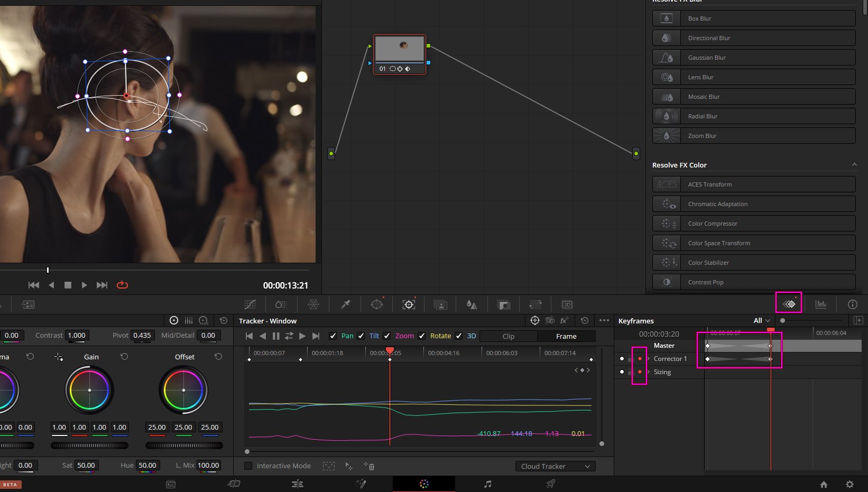Reset all primaries color wheels
This screenshot has height=492, width=868.
pyautogui.click(x=224, y=320)
